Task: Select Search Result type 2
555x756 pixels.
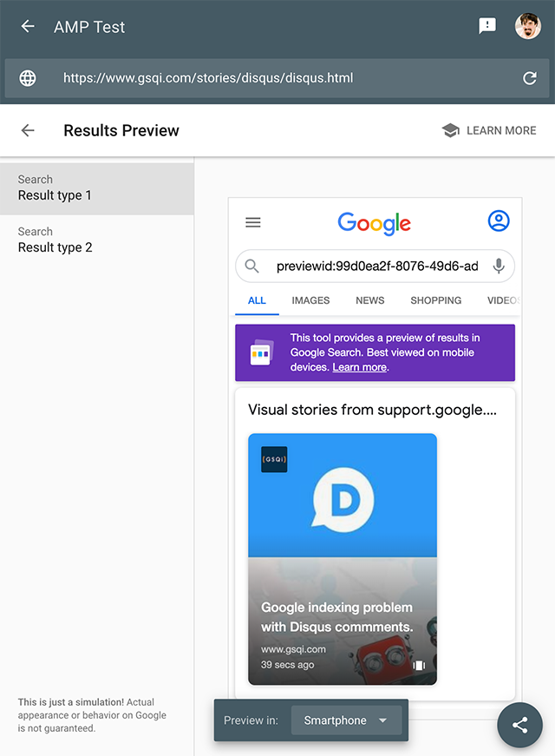Action: (x=96, y=240)
